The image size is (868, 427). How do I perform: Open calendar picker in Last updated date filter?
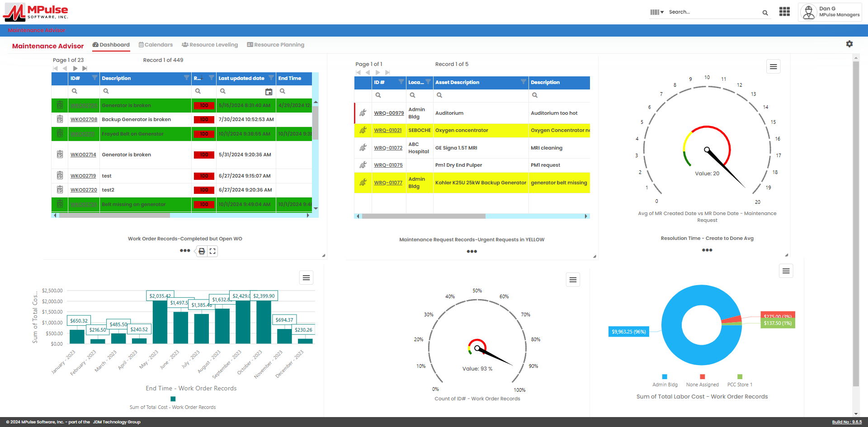(269, 92)
